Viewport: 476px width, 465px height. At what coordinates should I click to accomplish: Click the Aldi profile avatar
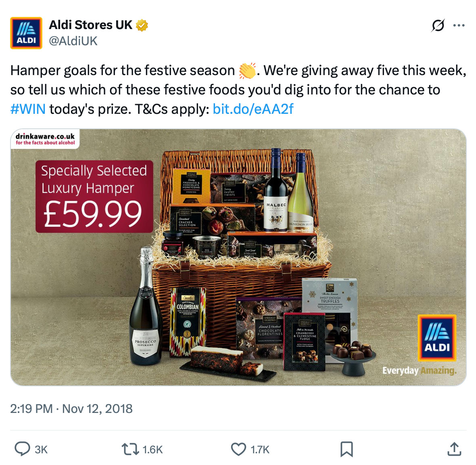click(x=26, y=33)
